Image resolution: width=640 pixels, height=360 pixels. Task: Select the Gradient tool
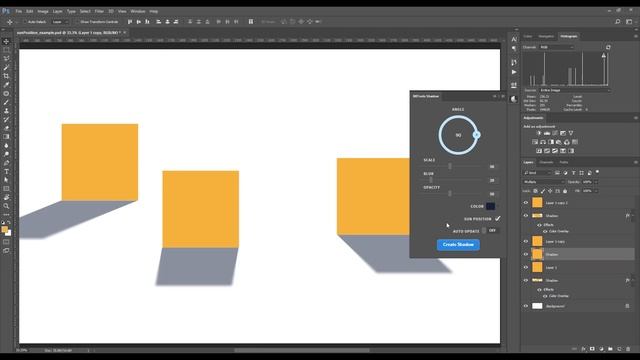click(6, 137)
